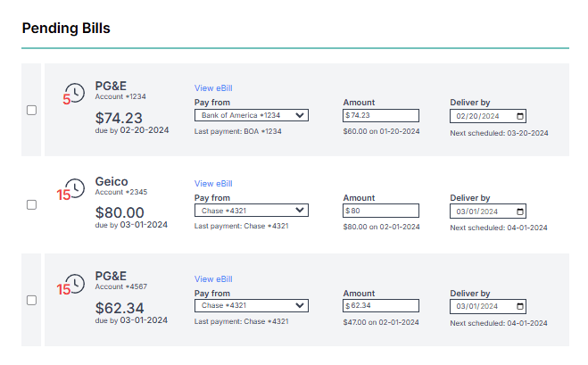Image resolution: width=588 pixels, height=365 pixels.
Task: Expand the Bank of America *1234 dropdown
Action: 251,115
